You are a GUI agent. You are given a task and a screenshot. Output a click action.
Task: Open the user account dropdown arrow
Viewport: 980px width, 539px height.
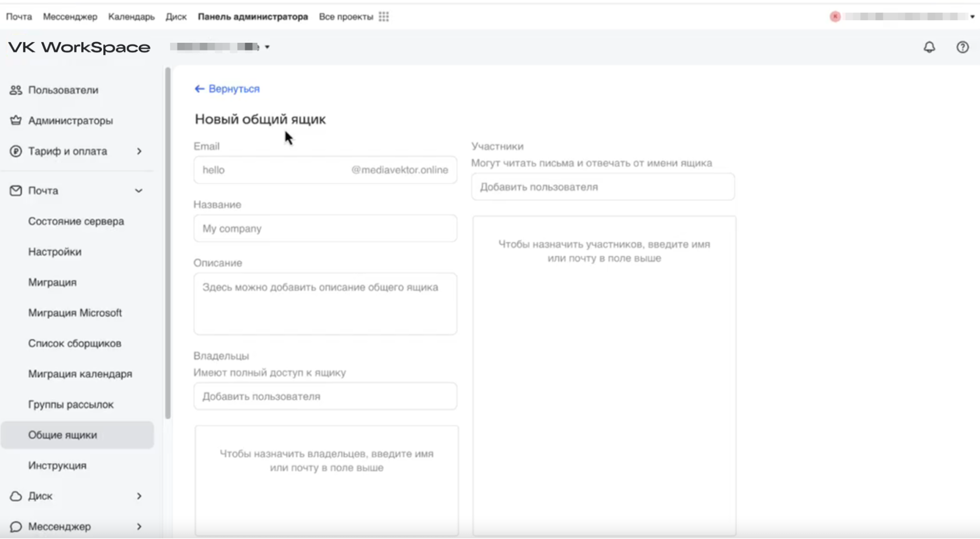(972, 17)
